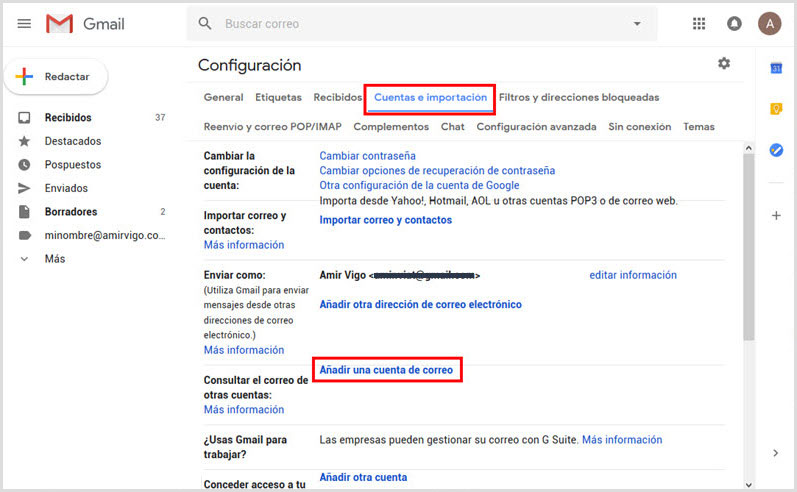This screenshot has width=797, height=492.
Task: Open the Chat settings tab
Action: point(452,127)
